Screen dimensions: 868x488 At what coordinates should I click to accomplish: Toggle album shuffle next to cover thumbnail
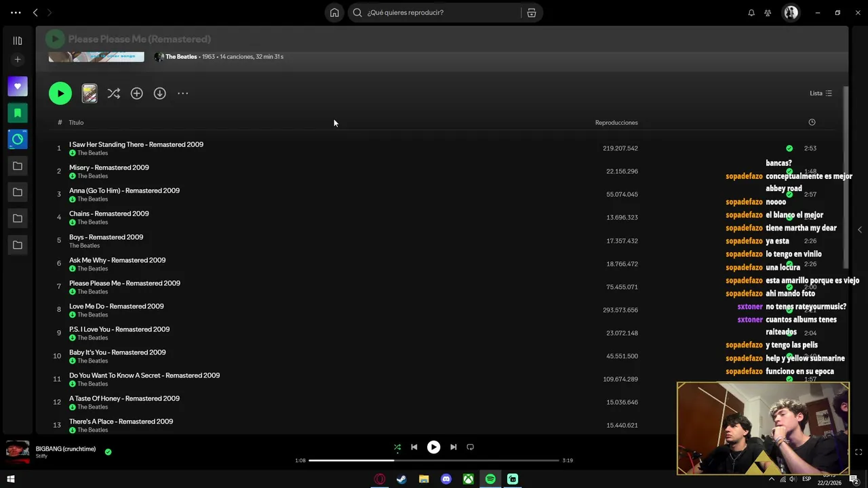coord(114,94)
